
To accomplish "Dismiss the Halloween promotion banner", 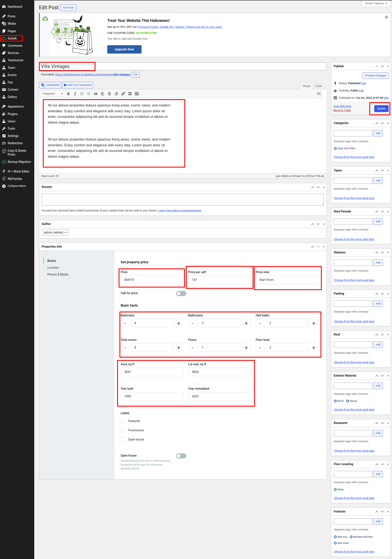I will [386, 17].
